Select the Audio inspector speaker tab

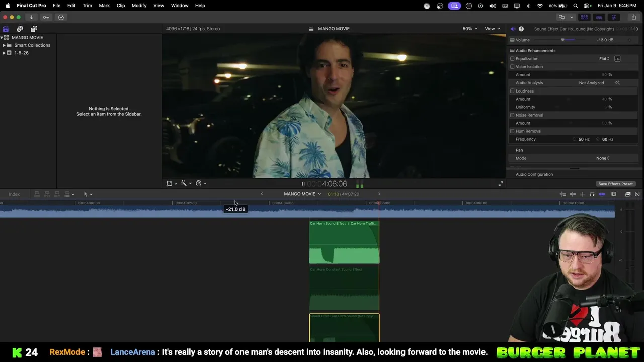coord(512,29)
